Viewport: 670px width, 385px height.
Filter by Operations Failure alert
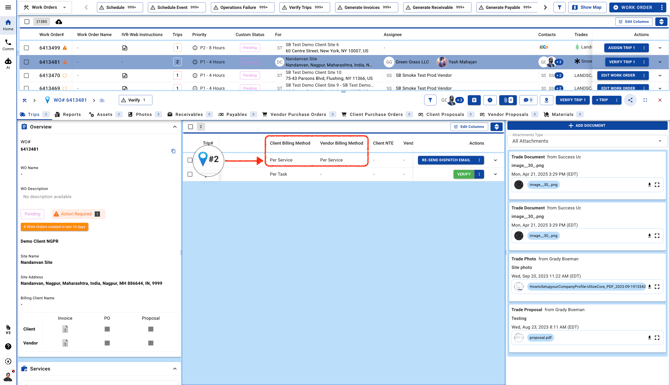click(x=242, y=7)
